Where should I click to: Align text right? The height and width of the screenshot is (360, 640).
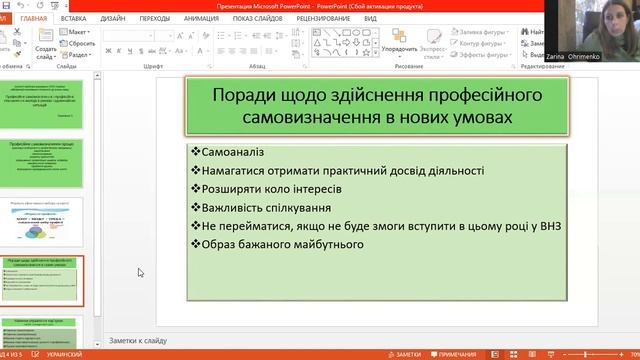point(243,51)
